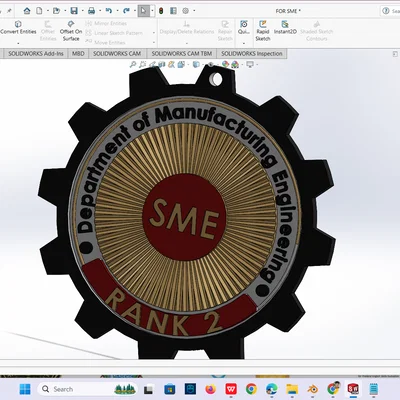The image size is (400, 400).
Task: Click the Quick Snaps button
Action: click(x=244, y=27)
